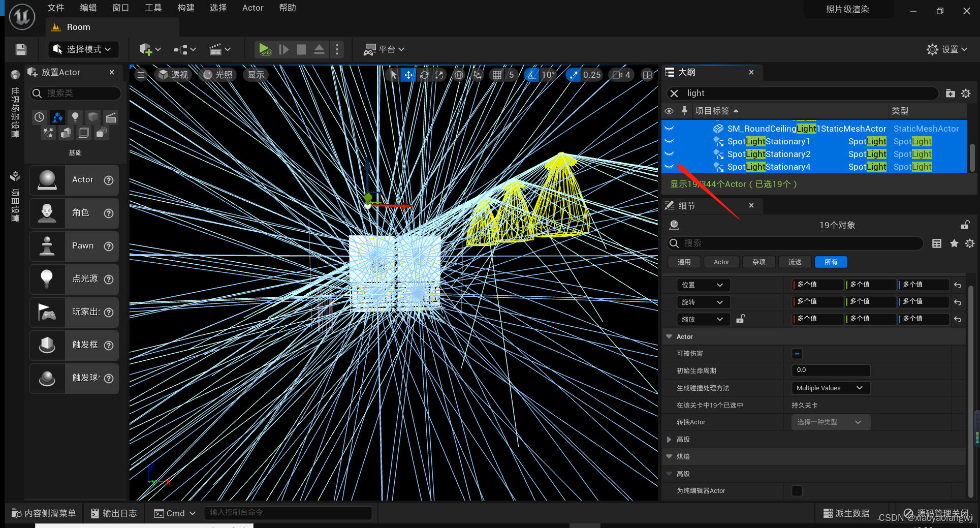Adjust camera speed 4 setting
This screenshot has width=980, height=528.
point(621,75)
